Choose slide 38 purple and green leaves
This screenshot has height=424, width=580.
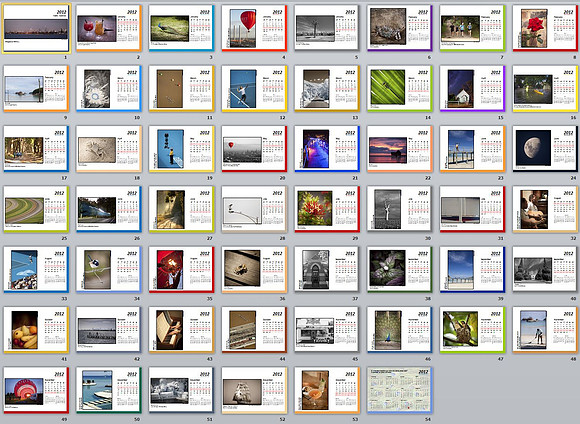coord(400,270)
